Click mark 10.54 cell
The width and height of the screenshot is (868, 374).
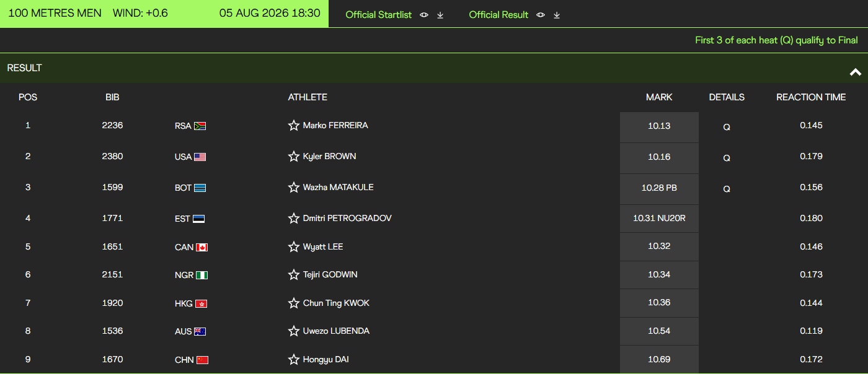[x=659, y=331]
